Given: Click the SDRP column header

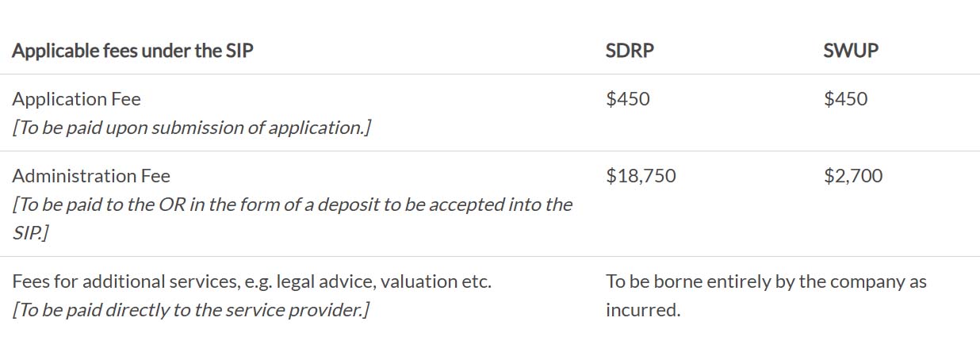Looking at the screenshot, I should click(630, 51).
